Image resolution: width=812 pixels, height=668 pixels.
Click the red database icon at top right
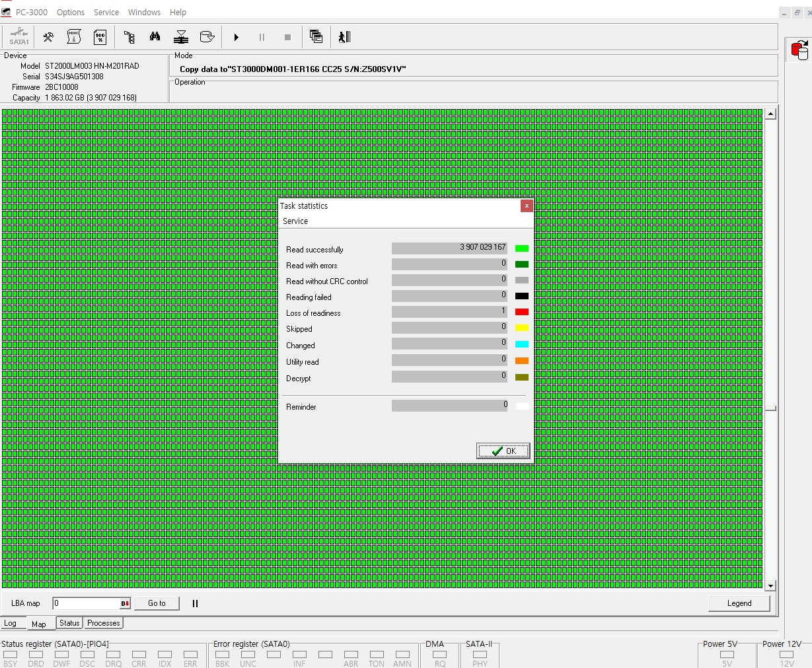(x=799, y=50)
